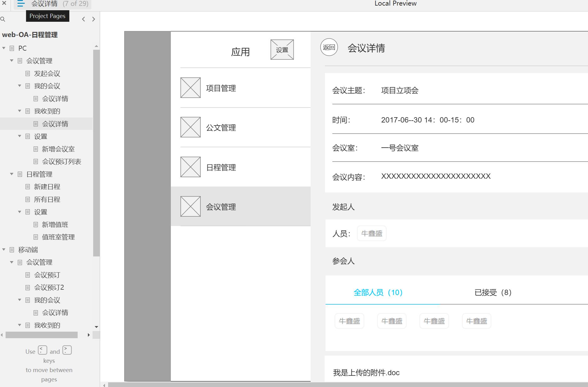This screenshot has width=588, height=387.
Task: Select the 项目管理 app entry
Action: 241,88
